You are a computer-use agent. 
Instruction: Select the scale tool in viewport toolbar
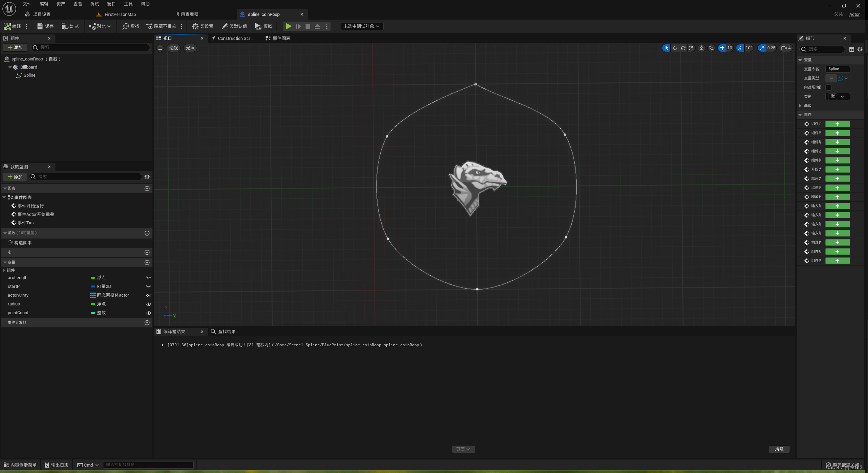pyautogui.click(x=691, y=48)
